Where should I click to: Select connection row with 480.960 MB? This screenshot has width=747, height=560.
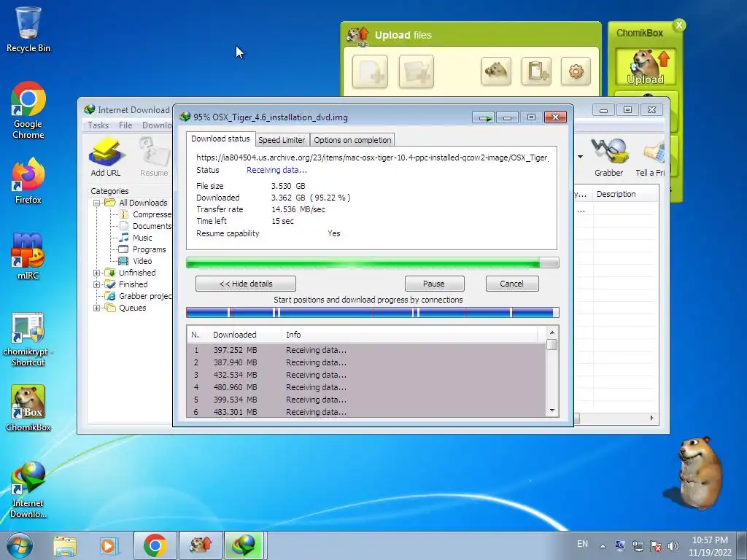coord(366,387)
